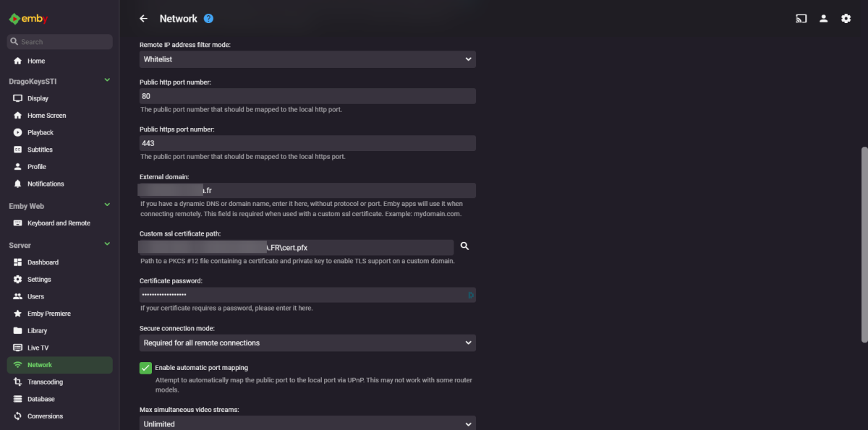Click the Public https port number field
868x430 pixels.
(x=307, y=143)
